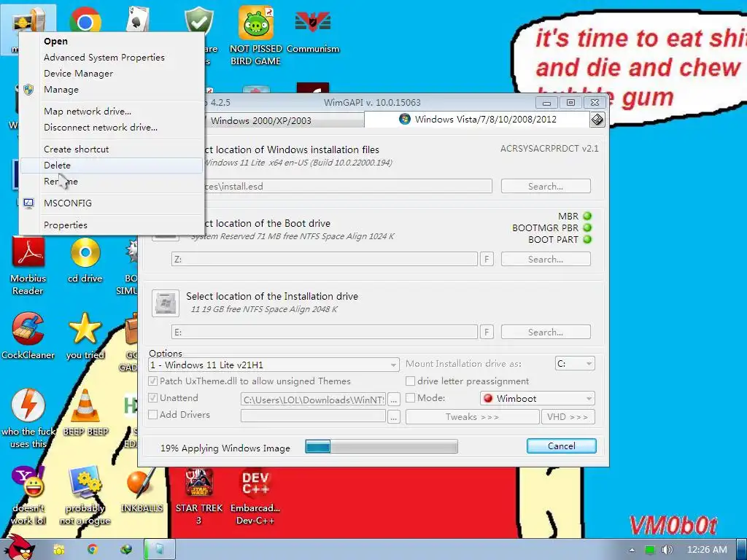Click the disk icon beside the WinNTSetup tabs
The width and height of the screenshot is (747, 560).
(x=597, y=119)
